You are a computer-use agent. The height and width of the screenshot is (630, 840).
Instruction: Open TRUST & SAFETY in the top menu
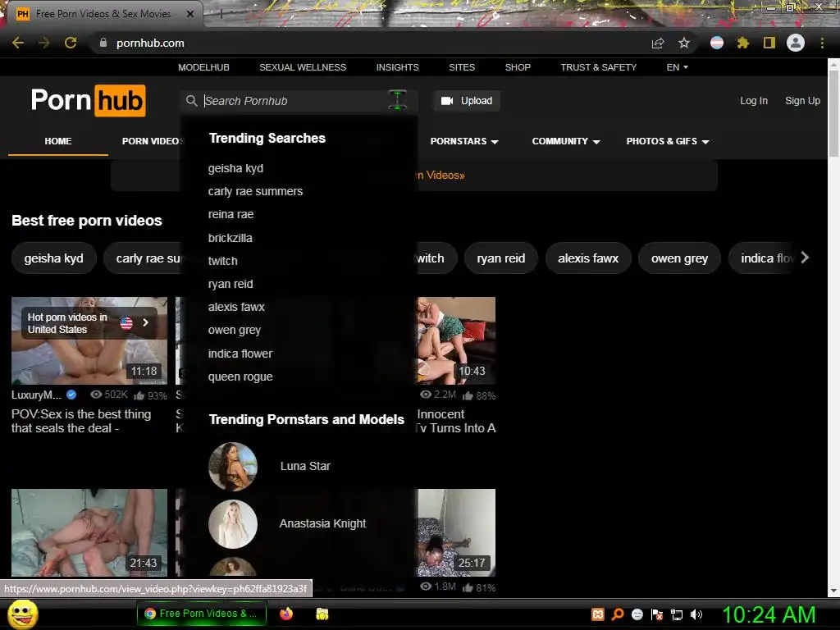pyautogui.click(x=598, y=67)
